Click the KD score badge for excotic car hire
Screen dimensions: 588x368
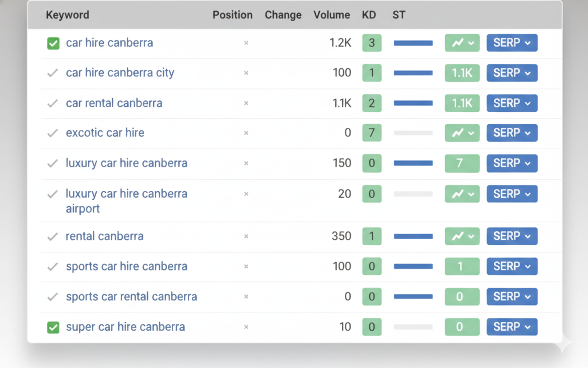[x=372, y=132]
